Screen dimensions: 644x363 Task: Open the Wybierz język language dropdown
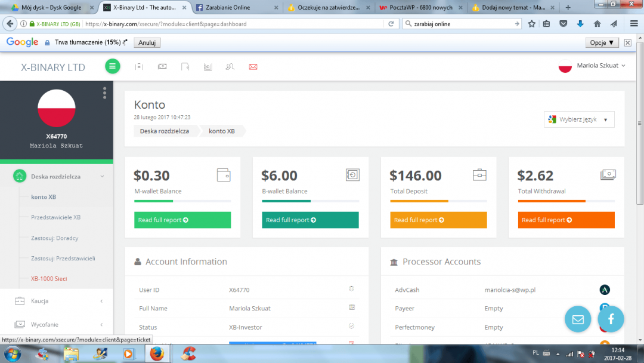click(x=579, y=119)
